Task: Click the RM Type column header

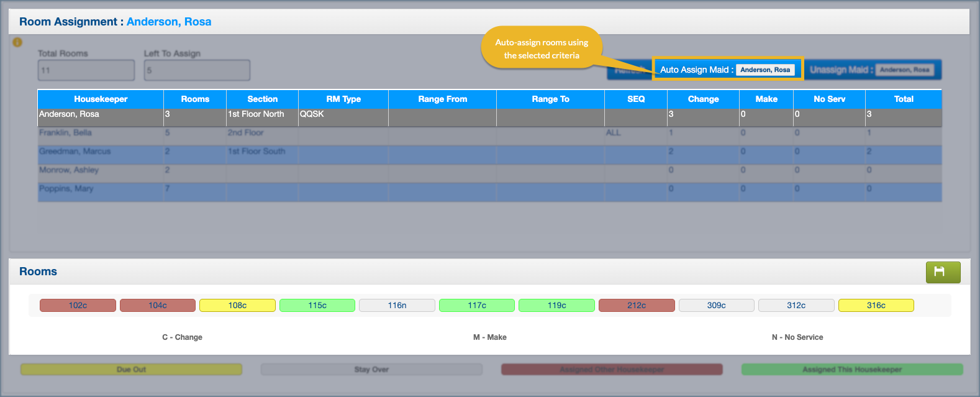Action: 343,99
